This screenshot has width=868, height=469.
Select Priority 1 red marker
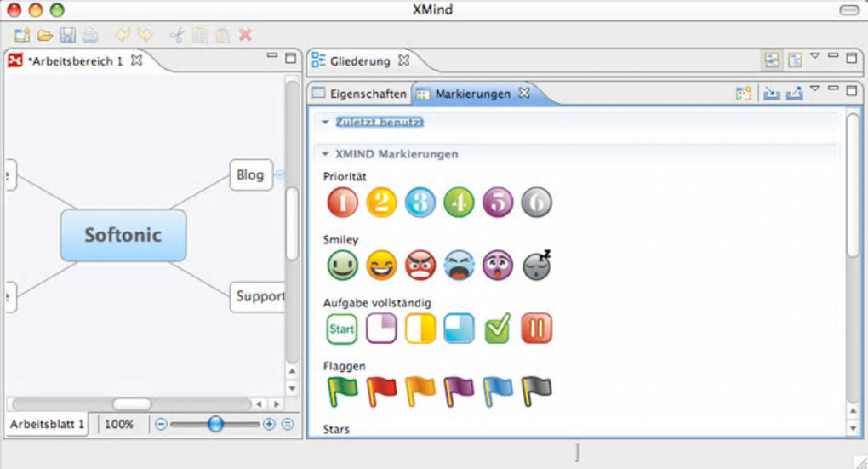click(x=343, y=202)
